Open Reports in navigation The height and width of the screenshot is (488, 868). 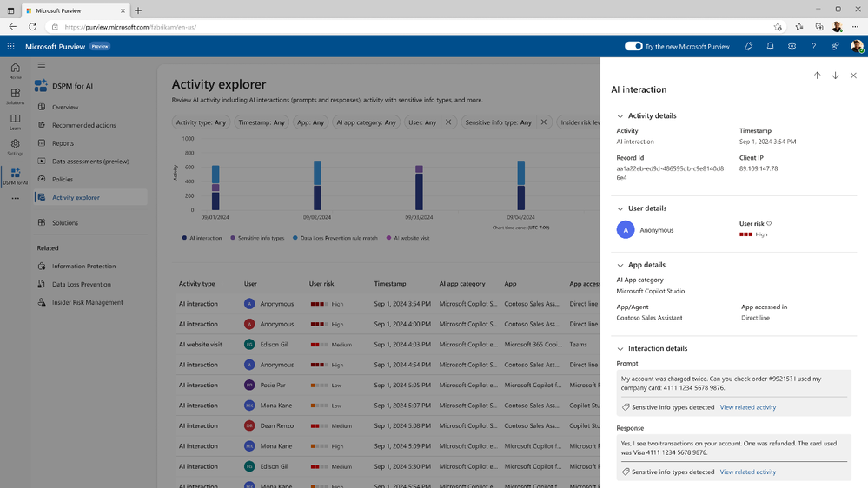(x=63, y=143)
